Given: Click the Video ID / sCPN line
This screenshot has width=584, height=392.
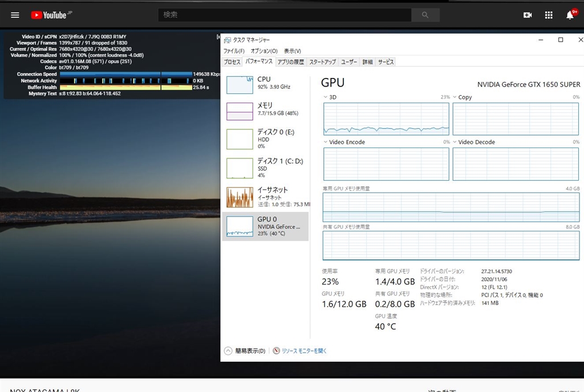Looking at the screenshot, I should tap(74, 36).
